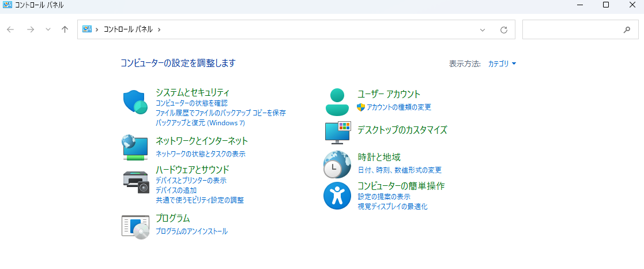Open ネットワークの状態とタスクの表示 link
Viewport: 644px width, 269px height.
(201, 154)
